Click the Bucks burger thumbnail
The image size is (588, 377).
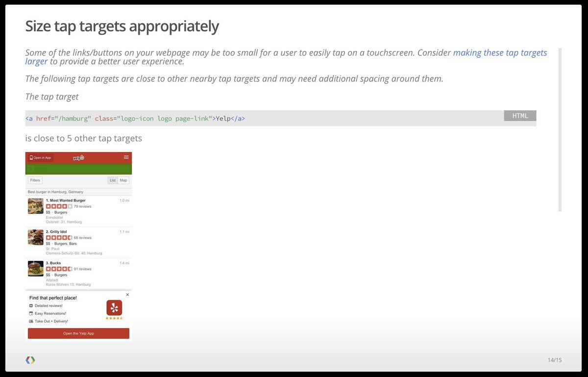click(x=36, y=269)
